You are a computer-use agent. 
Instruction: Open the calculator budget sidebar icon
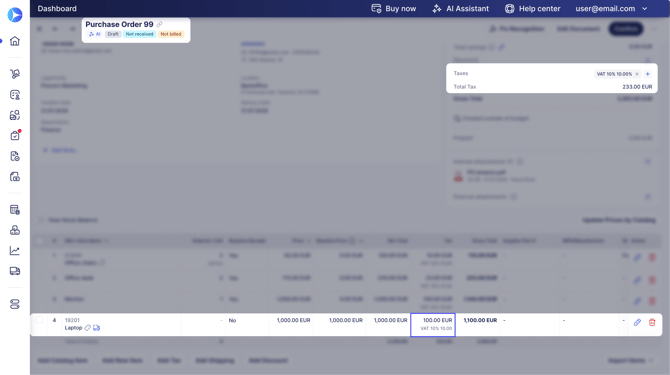click(x=15, y=210)
